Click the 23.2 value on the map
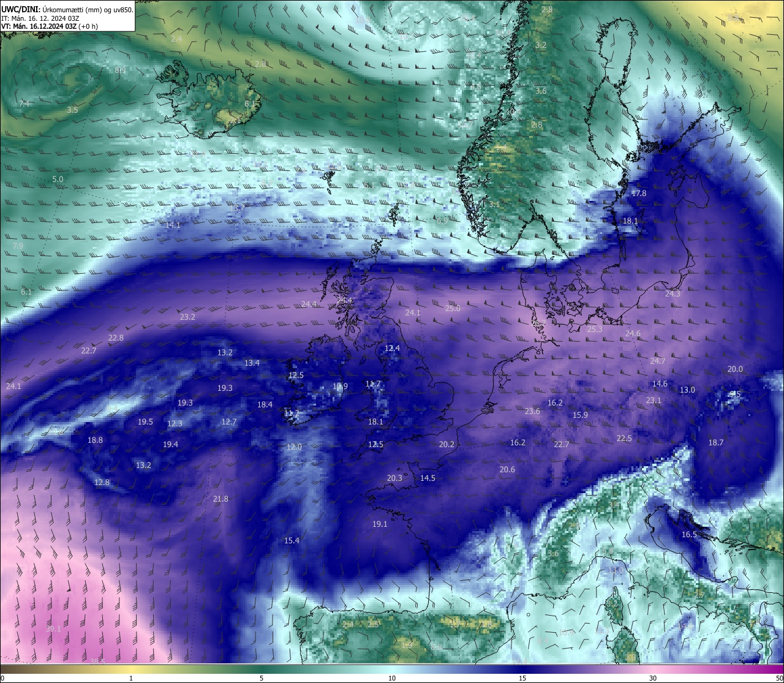Viewport: 784px width, 683px height. (x=187, y=317)
